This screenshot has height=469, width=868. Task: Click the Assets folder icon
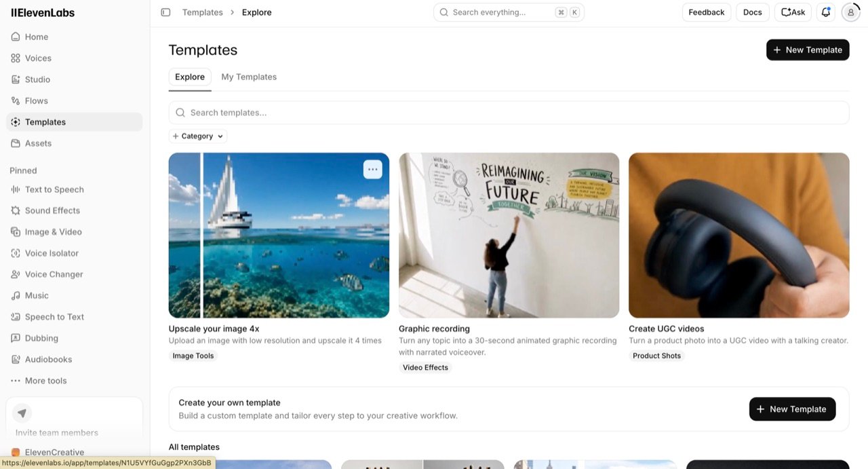click(16, 143)
